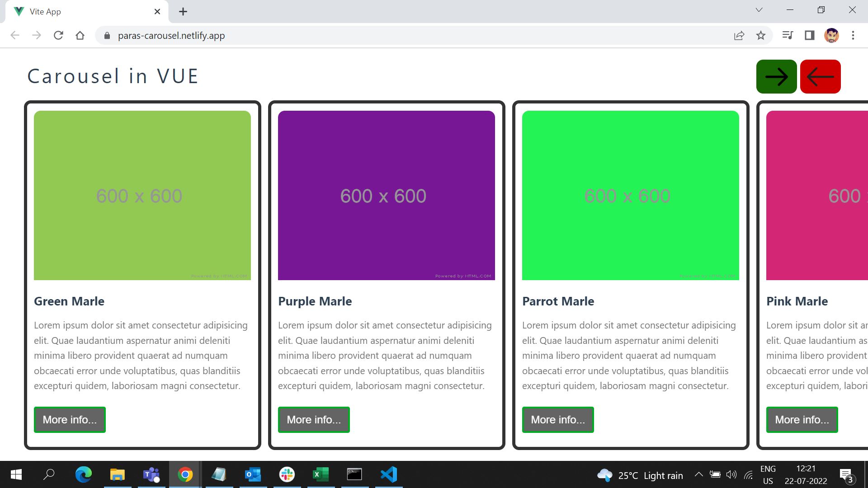
Task: Click the Windows Start button
Action: point(16,474)
